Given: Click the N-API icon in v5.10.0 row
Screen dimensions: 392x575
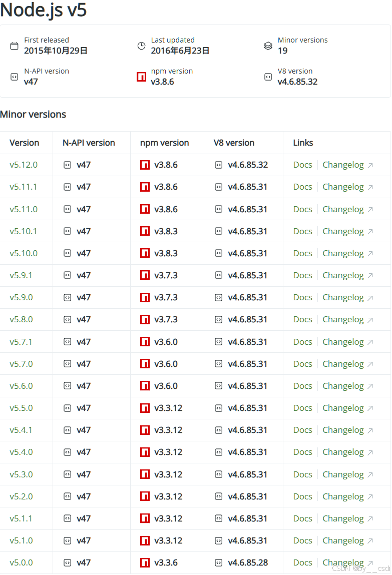Looking at the screenshot, I should tap(68, 253).
